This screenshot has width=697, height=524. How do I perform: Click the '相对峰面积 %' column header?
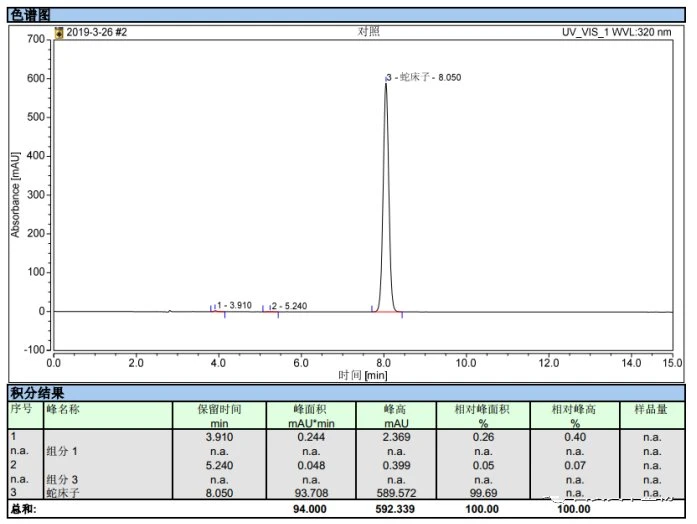tap(483, 416)
